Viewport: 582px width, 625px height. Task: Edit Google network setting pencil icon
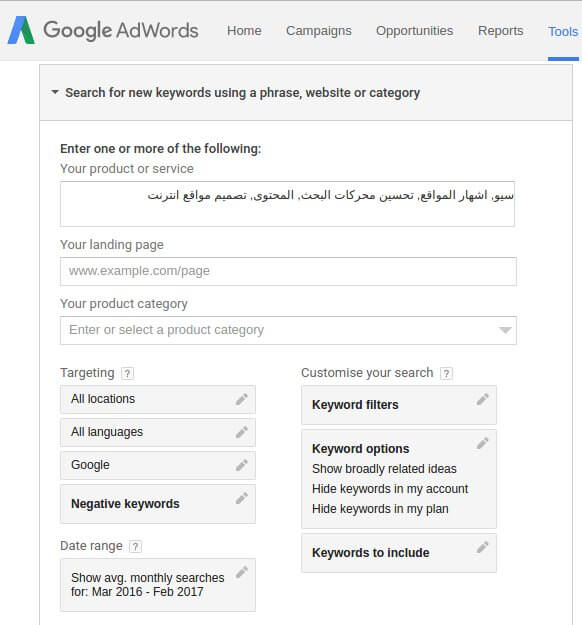pyautogui.click(x=242, y=465)
